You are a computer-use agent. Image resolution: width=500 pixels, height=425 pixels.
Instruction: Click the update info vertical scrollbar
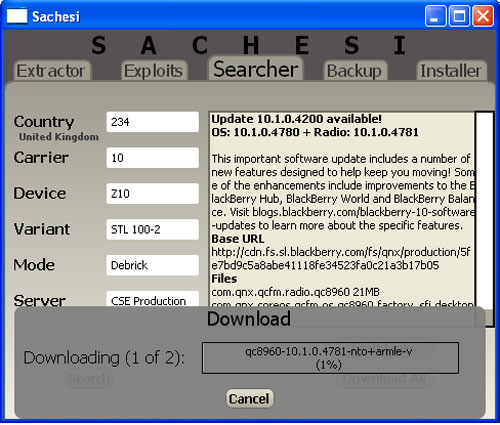pyautogui.click(x=484, y=218)
